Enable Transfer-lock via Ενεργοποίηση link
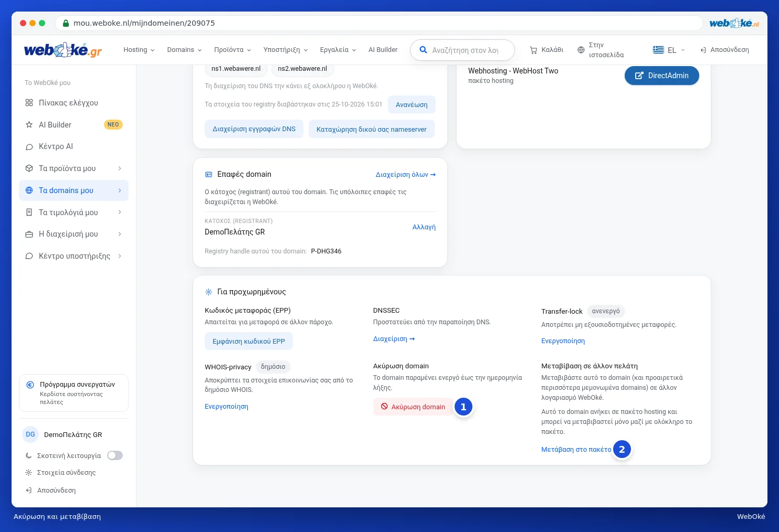 (x=563, y=341)
